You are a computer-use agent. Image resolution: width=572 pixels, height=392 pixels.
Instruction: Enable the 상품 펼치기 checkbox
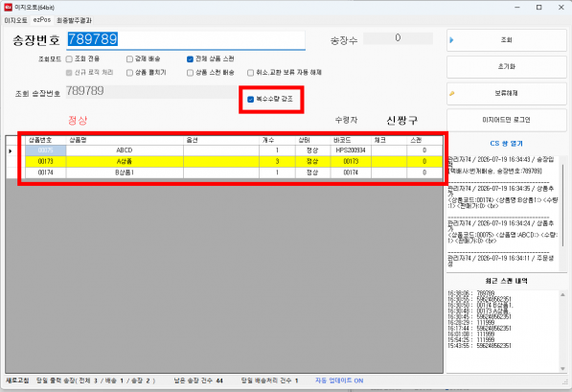(x=129, y=73)
